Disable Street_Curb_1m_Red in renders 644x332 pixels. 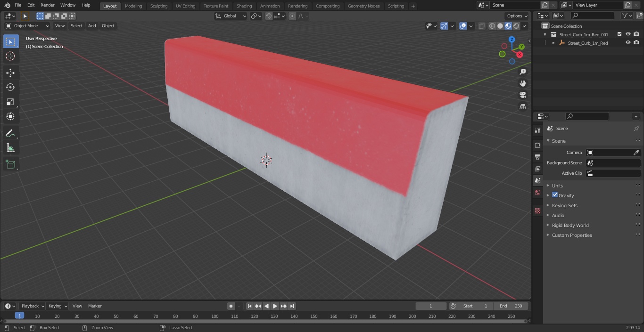click(x=636, y=43)
